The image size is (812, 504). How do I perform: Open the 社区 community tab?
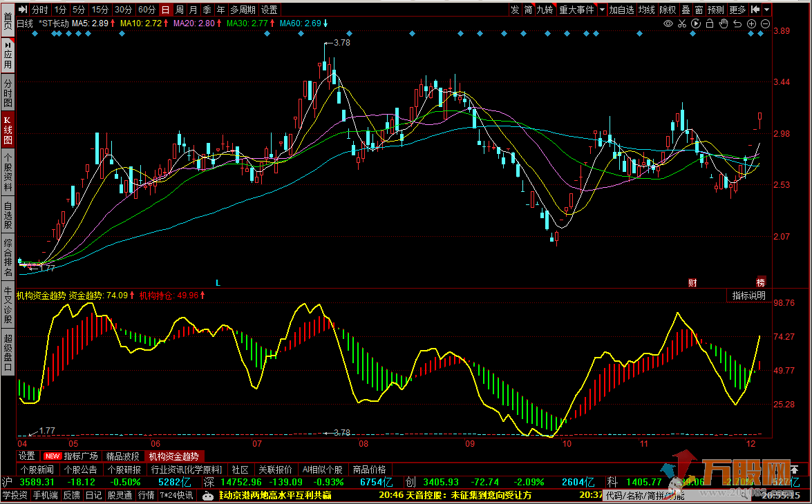tap(240, 470)
